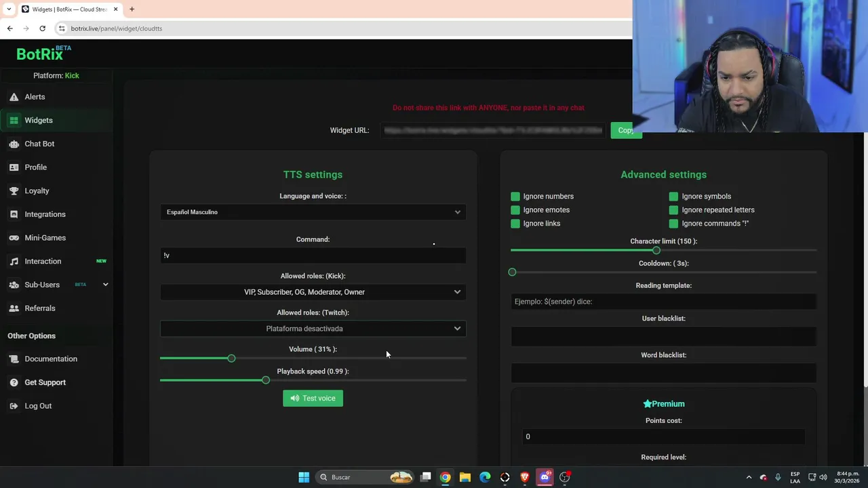Toggle Ignore repeated letters checkbox

pyautogui.click(x=673, y=210)
